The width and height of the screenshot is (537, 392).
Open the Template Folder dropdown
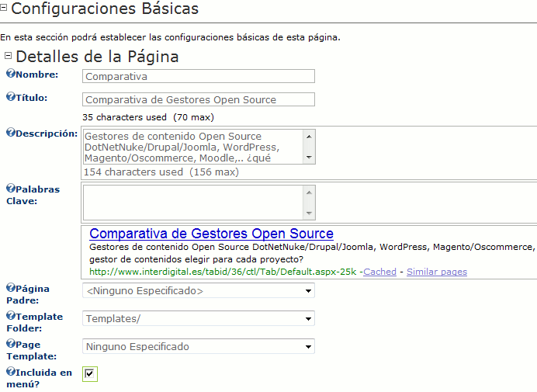pos(199,318)
